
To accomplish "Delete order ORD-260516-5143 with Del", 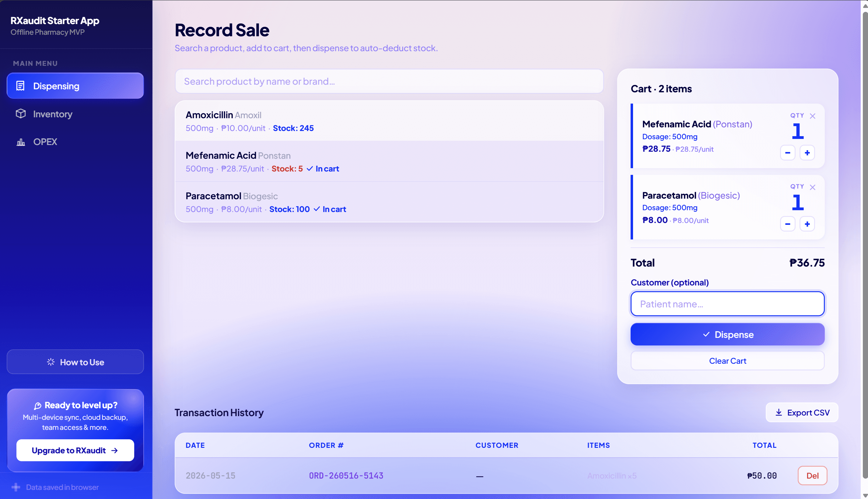I will [812, 475].
